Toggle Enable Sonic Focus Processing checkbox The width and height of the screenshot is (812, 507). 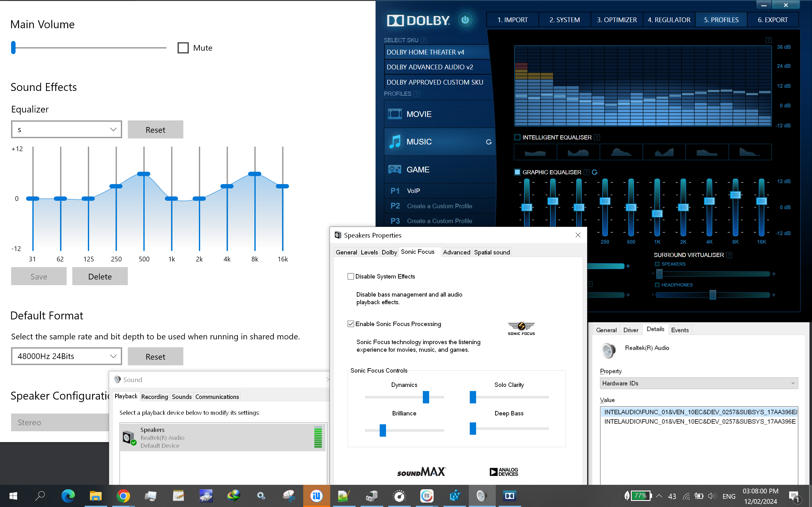click(x=351, y=324)
